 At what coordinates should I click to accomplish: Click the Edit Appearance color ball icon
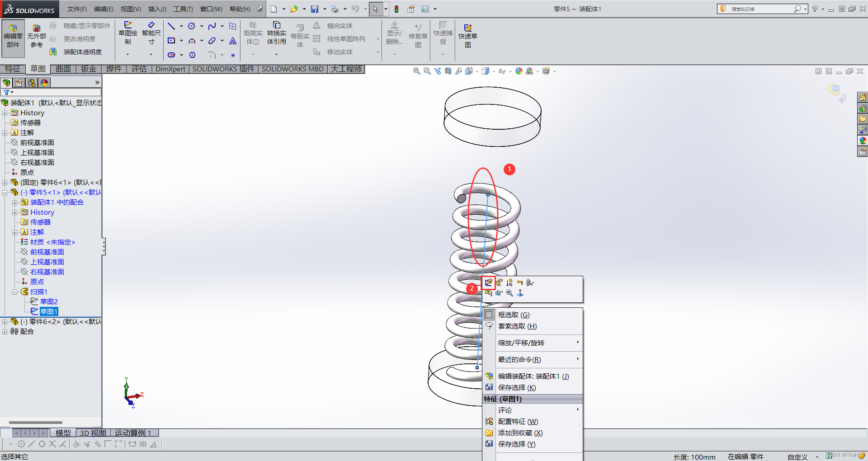pyautogui.click(x=519, y=71)
